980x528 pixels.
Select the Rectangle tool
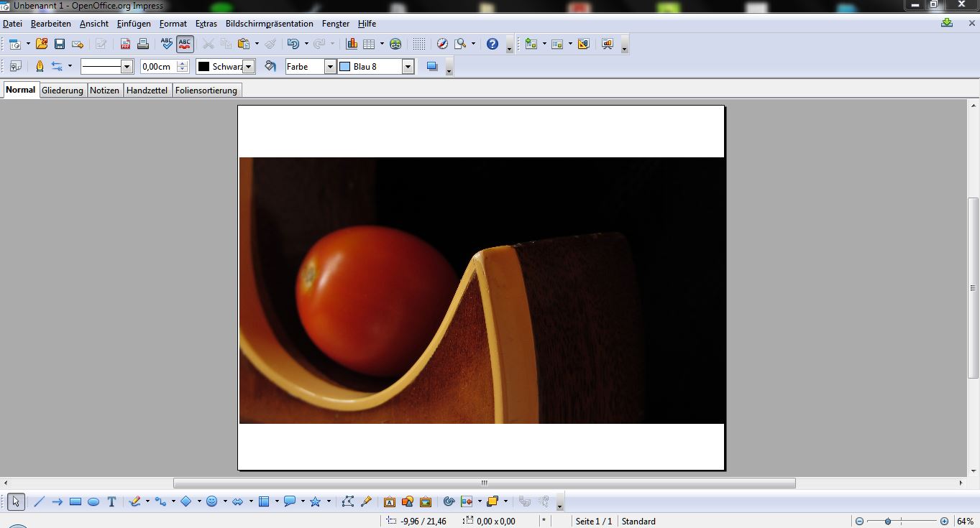coord(75,501)
